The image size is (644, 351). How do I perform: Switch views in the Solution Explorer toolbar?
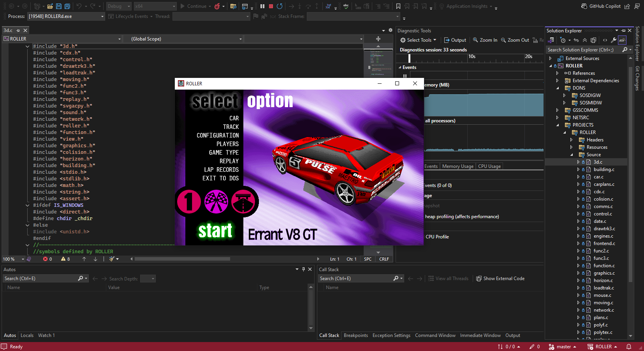551,40
